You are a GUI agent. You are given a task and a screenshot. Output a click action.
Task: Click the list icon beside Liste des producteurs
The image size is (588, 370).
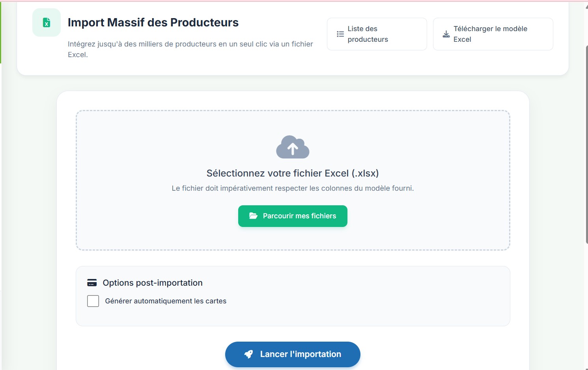(x=340, y=34)
